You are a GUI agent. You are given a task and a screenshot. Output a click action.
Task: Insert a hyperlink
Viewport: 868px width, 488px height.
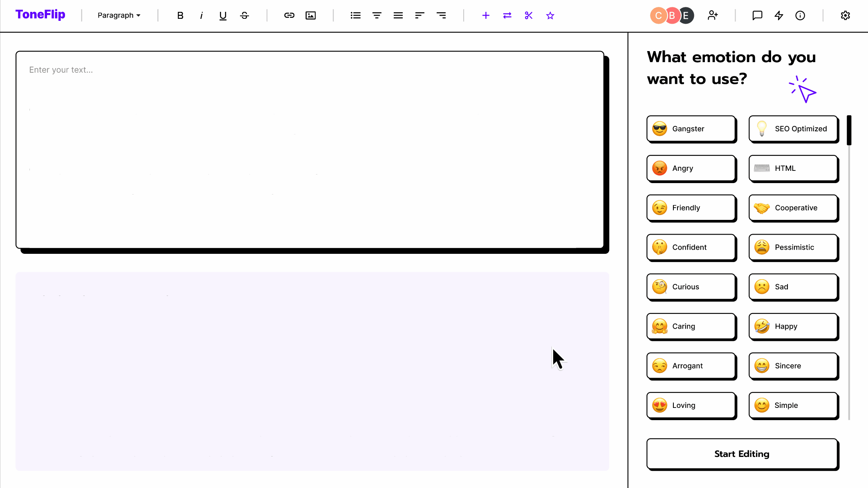(x=289, y=16)
